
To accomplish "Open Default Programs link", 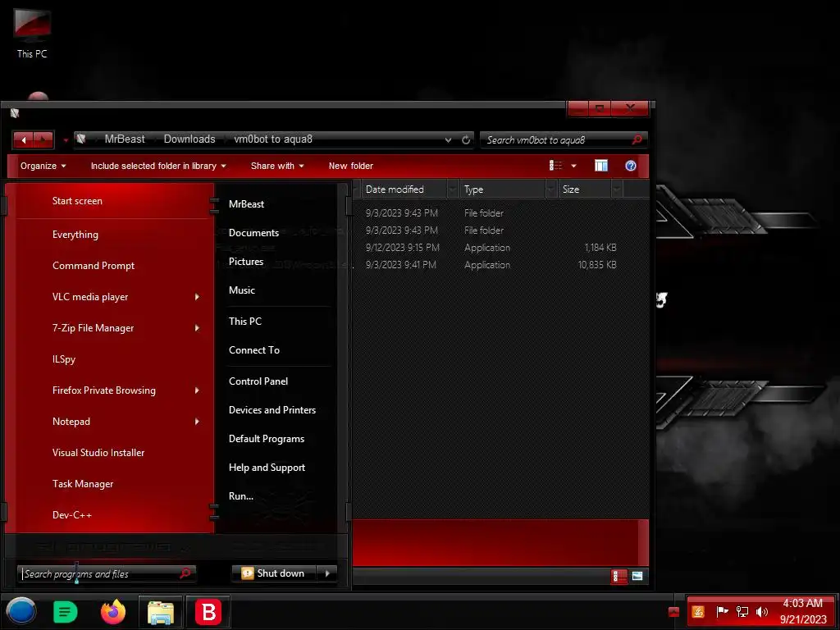I will click(x=267, y=439).
